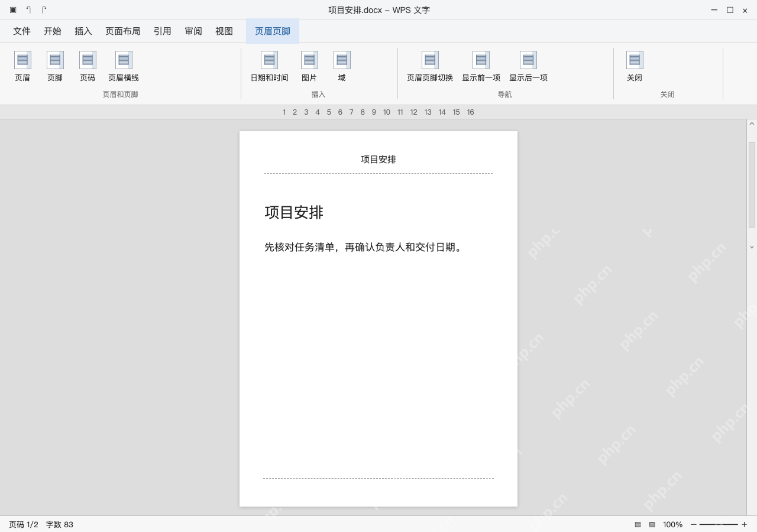This screenshot has width=757, height=532.
Task: Click the zoom out minus button
Action: click(x=693, y=524)
